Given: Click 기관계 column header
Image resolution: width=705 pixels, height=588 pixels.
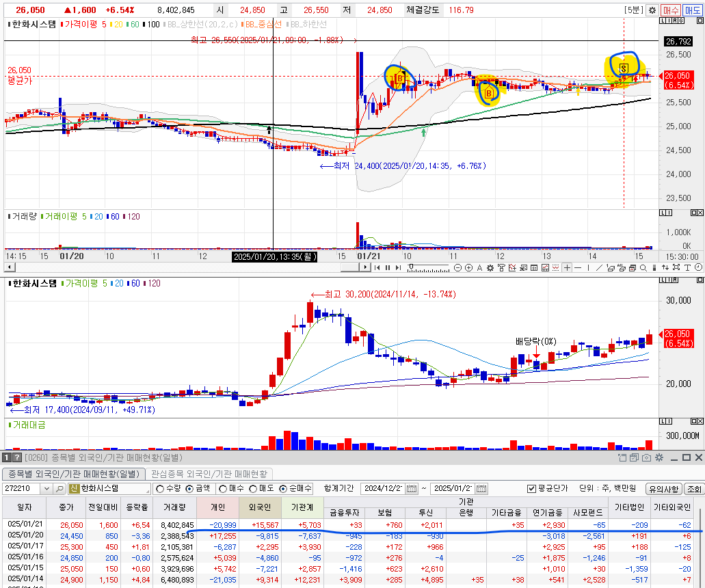Looking at the screenshot, I should tap(302, 507).
